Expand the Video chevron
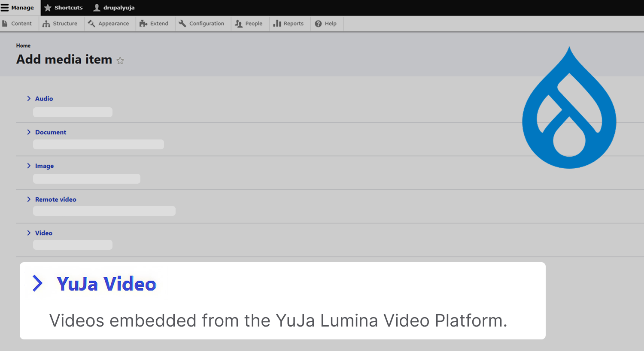This screenshot has height=351, width=644. coord(29,233)
